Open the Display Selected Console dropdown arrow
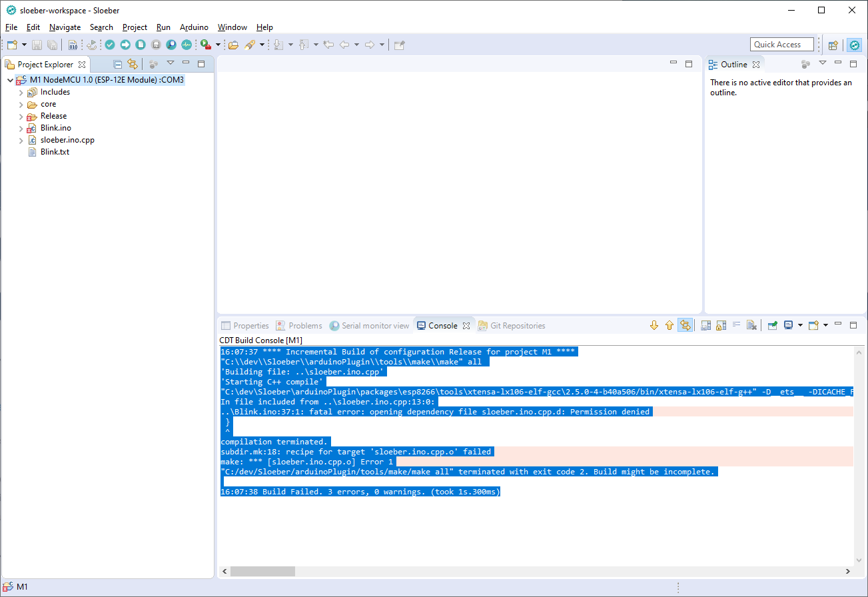Image resolution: width=868 pixels, height=597 pixels. [800, 325]
